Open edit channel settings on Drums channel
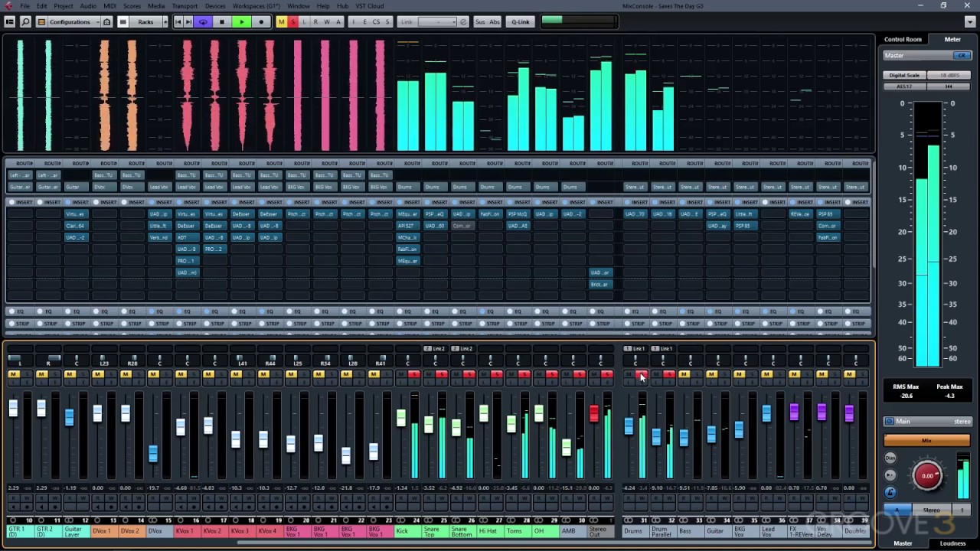The width and height of the screenshot is (980, 551). tap(642, 382)
